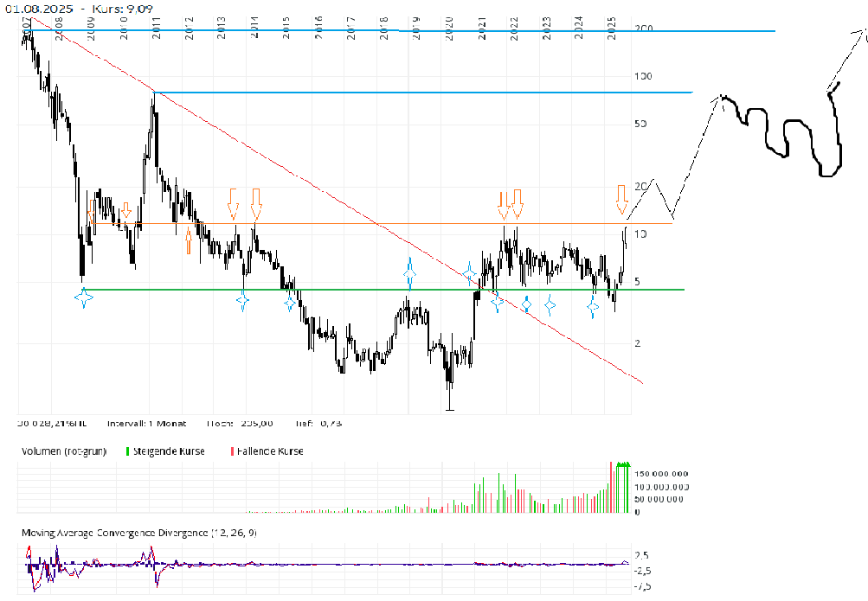The image size is (868, 601).
Task: Select the 2015 year label on time axis
Action: click(286, 28)
